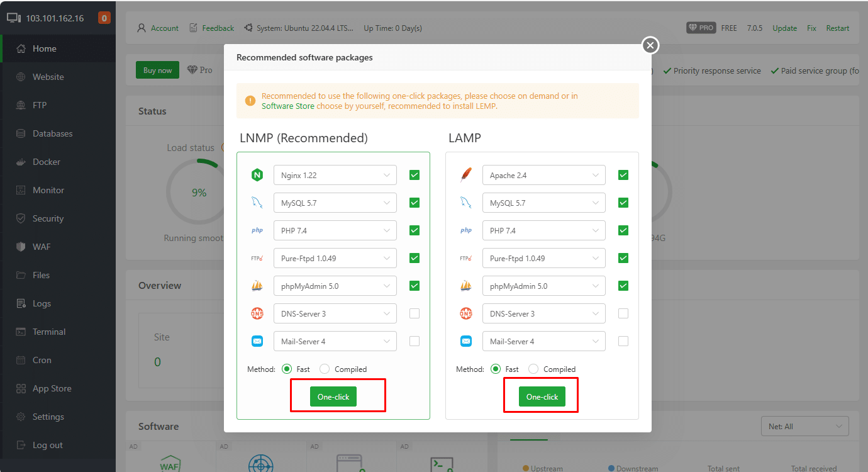The width and height of the screenshot is (868, 472).
Task: Uncheck MySQL 5.7 checkbox in LNMP
Action: [x=415, y=203]
